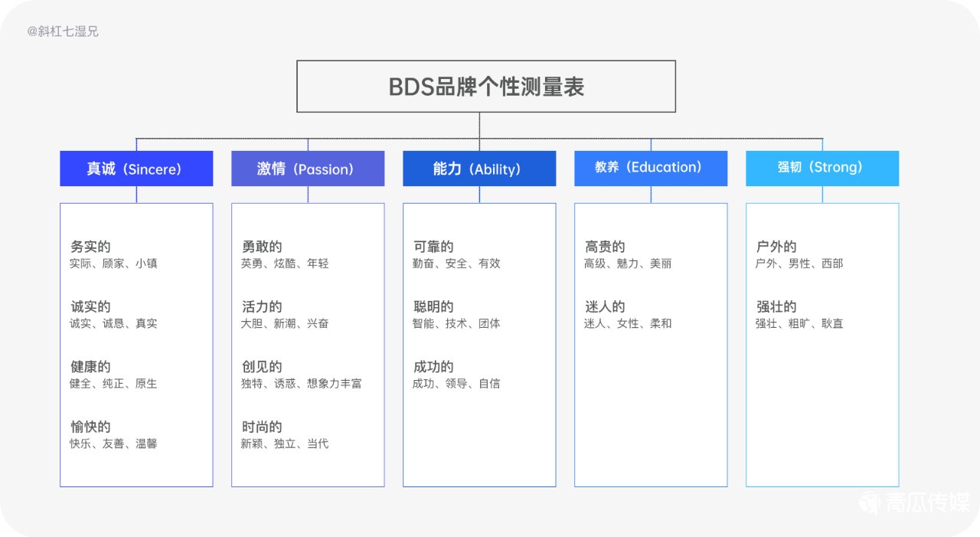Select the 能力（Ability）header block

479,169
